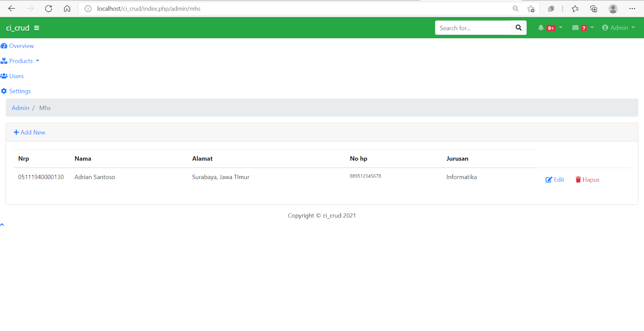This screenshot has height=331, width=644.
Task: Click the scroll-to-top chevron
Action: 2,225
